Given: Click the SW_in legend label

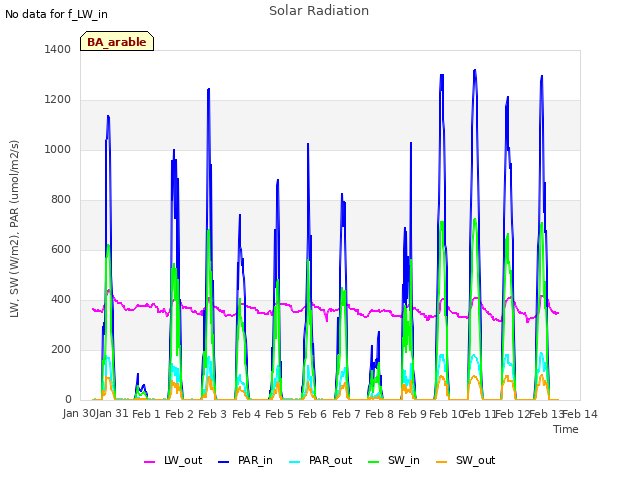Looking at the screenshot, I should [x=404, y=460].
